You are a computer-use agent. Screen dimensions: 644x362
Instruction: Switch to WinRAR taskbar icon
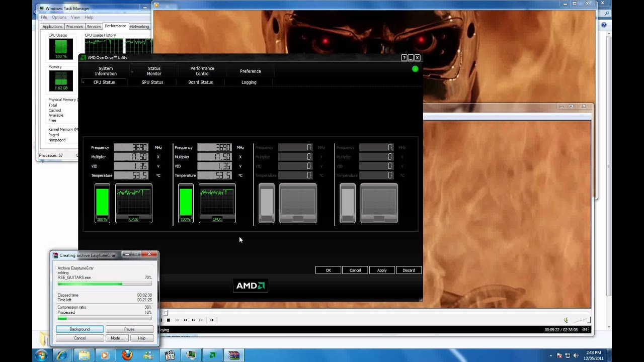coord(234,355)
